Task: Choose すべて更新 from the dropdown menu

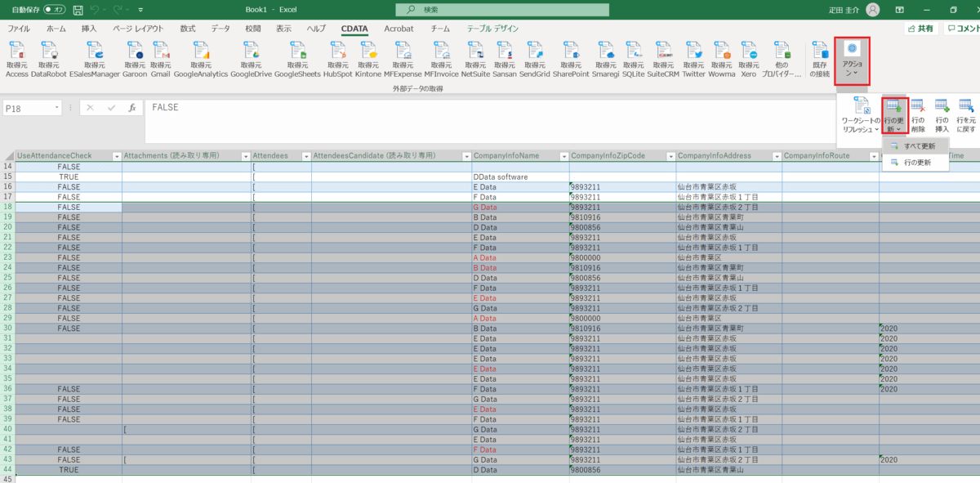Action: pyautogui.click(x=919, y=146)
